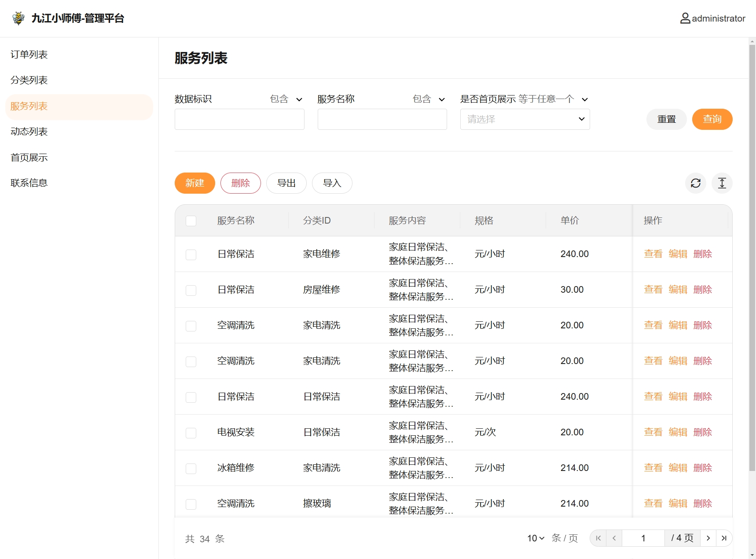The height and width of the screenshot is (559, 756).
Task: Open 订单列表 in the sidebar
Action: pos(29,55)
